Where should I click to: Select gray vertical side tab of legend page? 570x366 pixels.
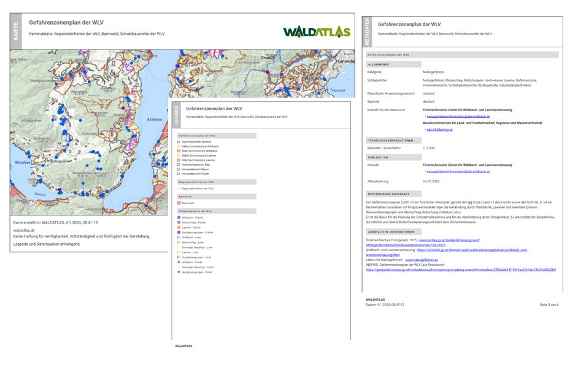click(176, 115)
